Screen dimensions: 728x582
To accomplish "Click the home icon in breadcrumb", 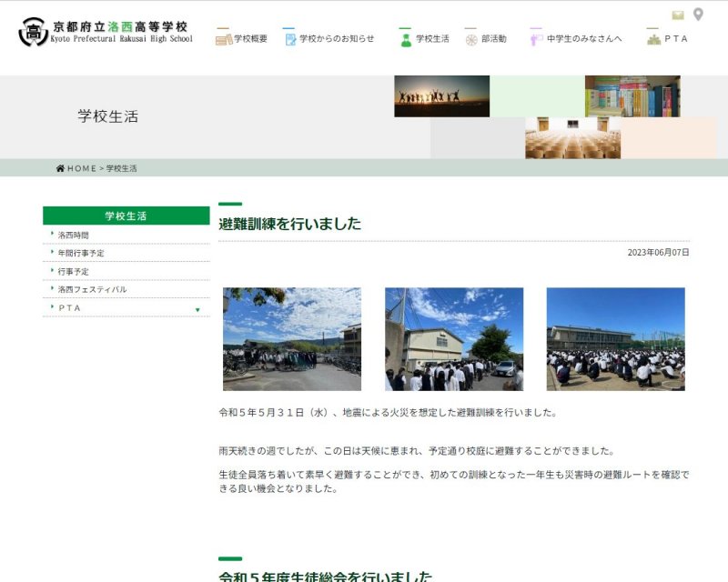I will click(60, 168).
